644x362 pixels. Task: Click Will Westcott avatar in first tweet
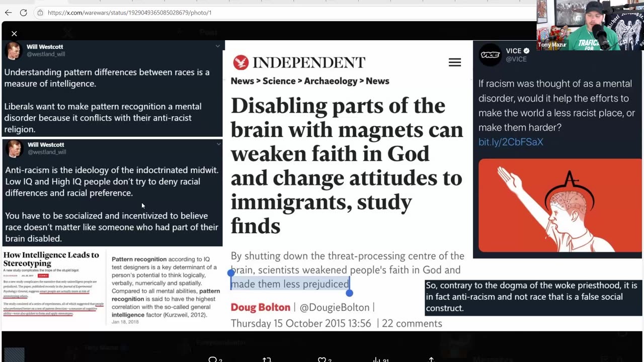pos(14,51)
